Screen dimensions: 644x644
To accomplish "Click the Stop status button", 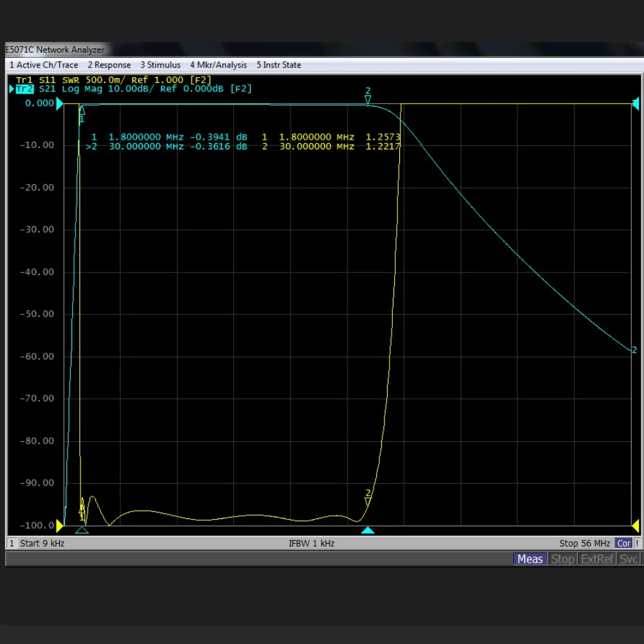I will 562,559.
